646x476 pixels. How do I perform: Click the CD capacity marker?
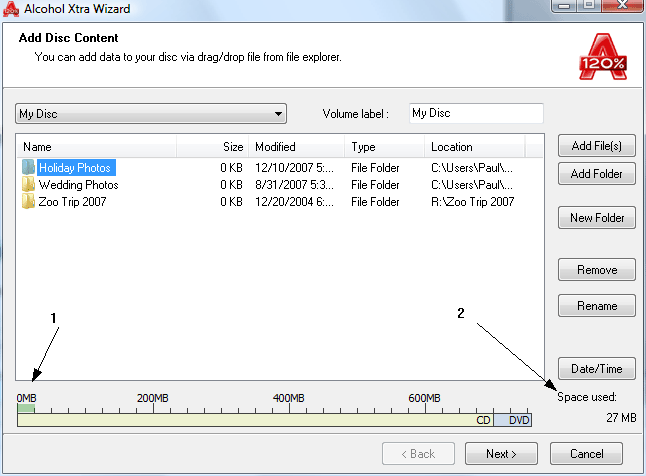click(484, 420)
